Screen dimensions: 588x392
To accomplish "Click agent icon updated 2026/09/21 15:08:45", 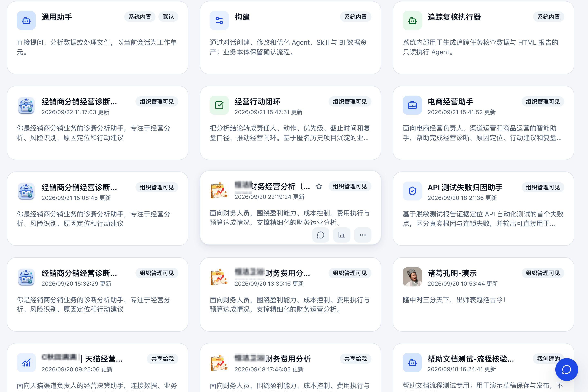I will (x=26, y=191).
